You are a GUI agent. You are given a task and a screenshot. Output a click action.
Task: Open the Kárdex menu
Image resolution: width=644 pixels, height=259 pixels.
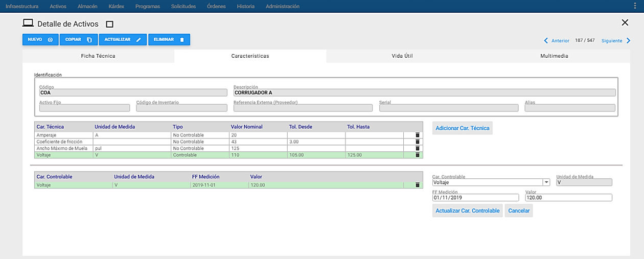coord(117,7)
